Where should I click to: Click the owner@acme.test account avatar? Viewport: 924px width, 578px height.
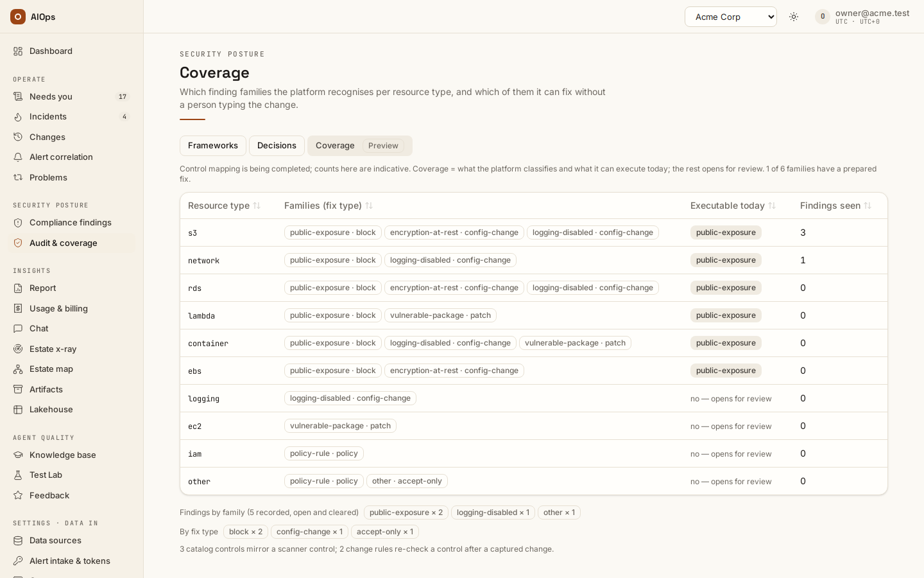[823, 17]
